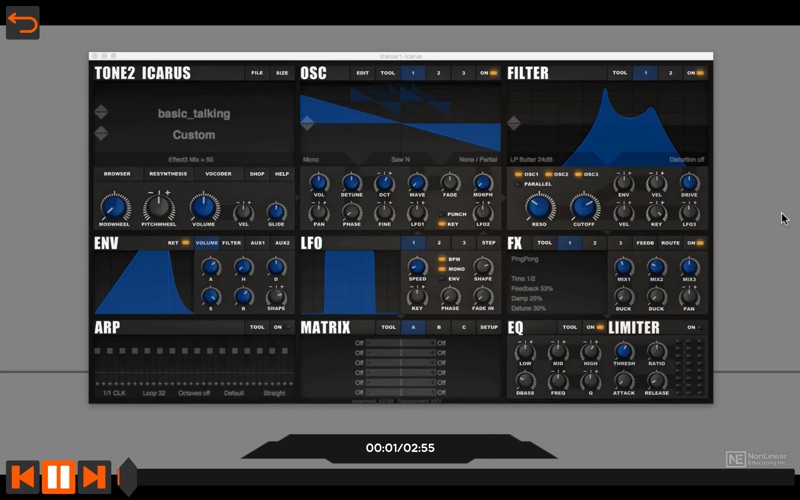The width and height of the screenshot is (800, 500).
Task: Open the OSC TOOL menu
Action: pos(388,73)
